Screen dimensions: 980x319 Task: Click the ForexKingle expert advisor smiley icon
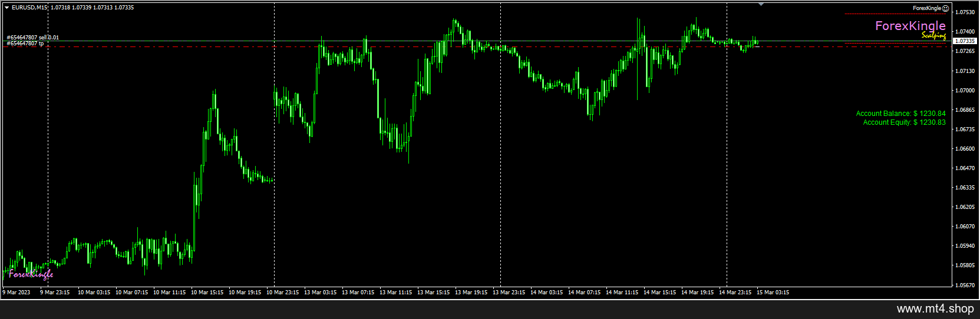[946, 8]
